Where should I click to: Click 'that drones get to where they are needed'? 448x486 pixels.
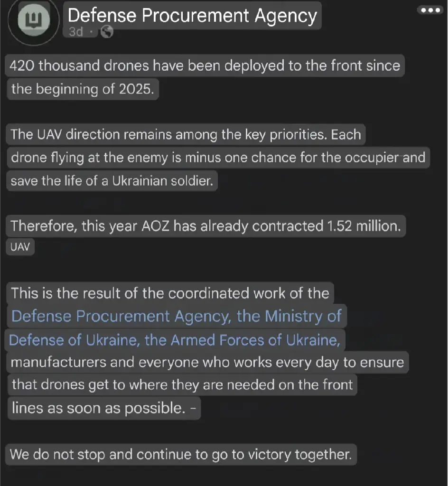click(x=182, y=384)
